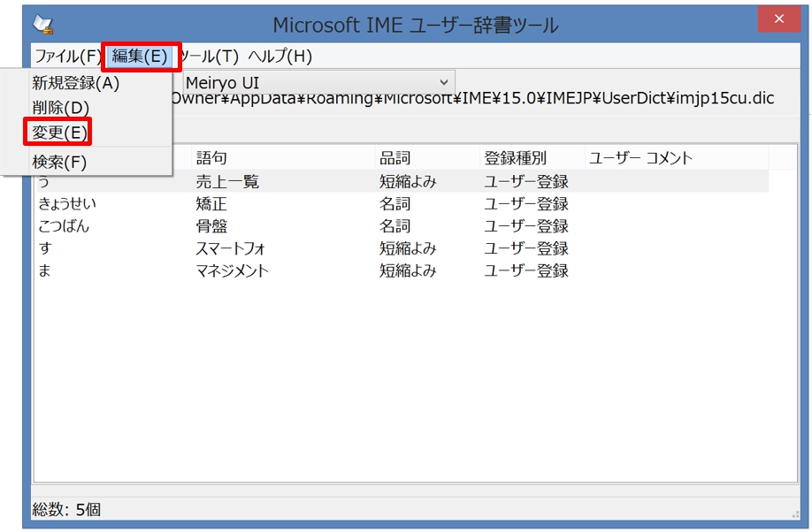
Task: Select the マネジメント word cell
Action: pyautogui.click(x=232, y=270)
